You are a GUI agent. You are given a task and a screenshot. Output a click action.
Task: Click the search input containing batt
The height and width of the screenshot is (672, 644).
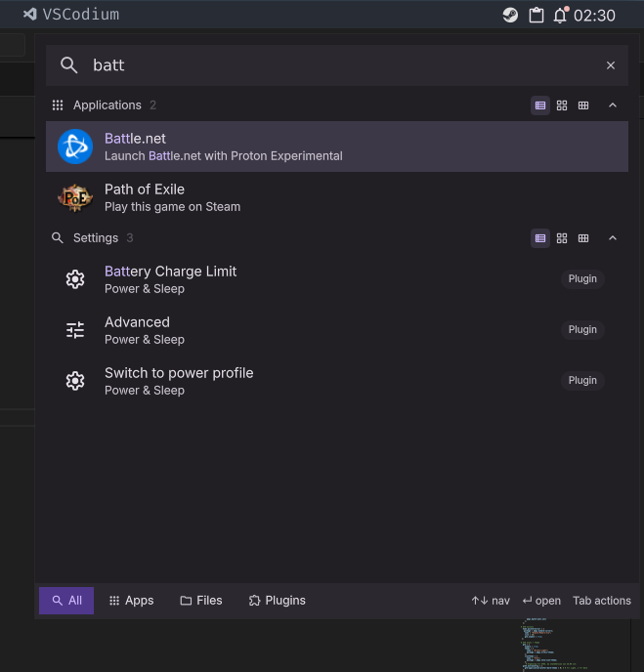pos(332,65)
